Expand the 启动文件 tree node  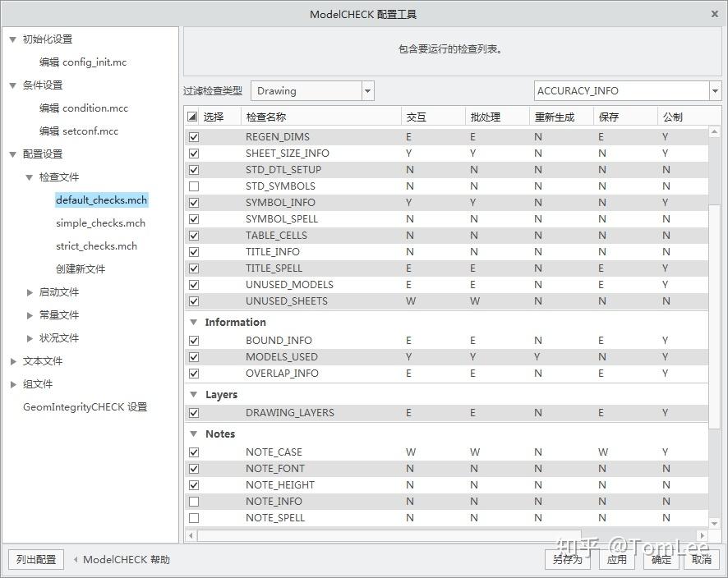tap(30, 291)
